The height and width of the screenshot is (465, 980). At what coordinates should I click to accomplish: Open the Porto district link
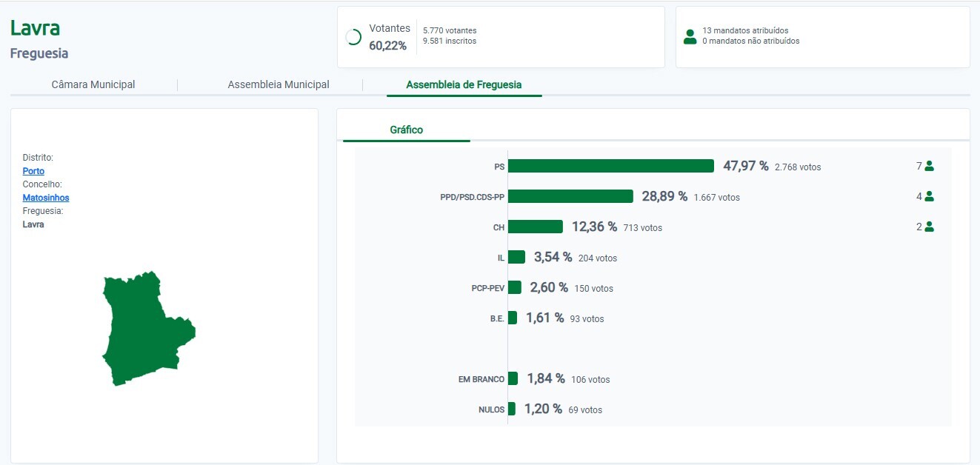[x=33, y=171]
